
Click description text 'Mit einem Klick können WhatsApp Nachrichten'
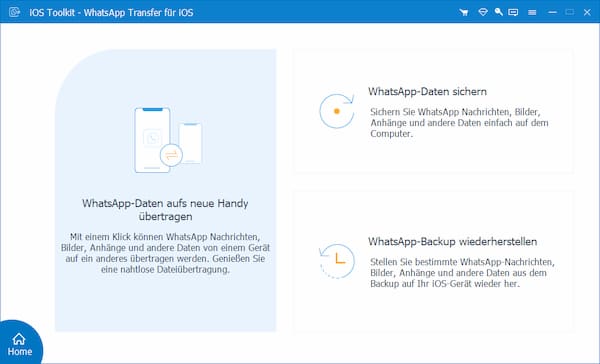click(x=165, y=237)
